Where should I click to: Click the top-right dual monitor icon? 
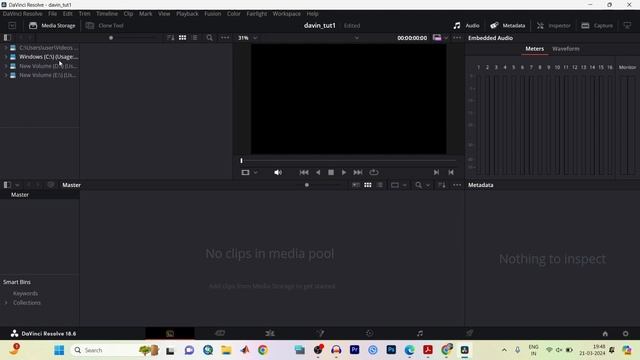(x=627, y=25)
